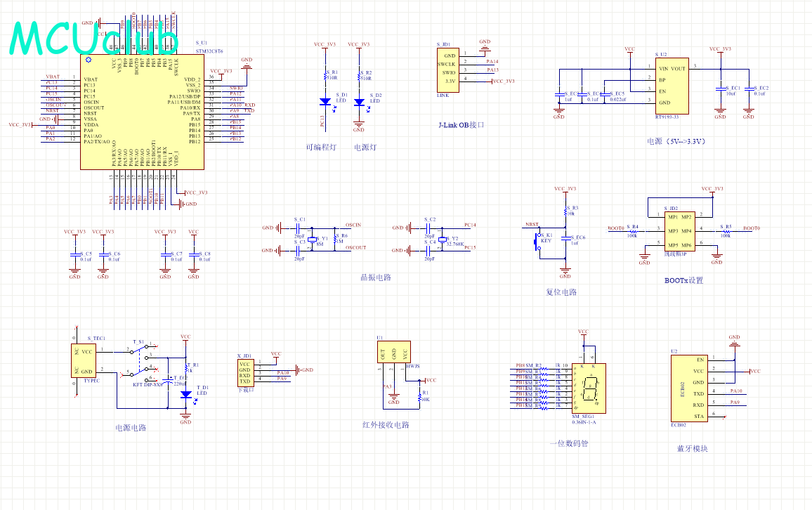Click the HWJS infrared receiver U1
Screen dimensions: 812x510
(394, 352)
